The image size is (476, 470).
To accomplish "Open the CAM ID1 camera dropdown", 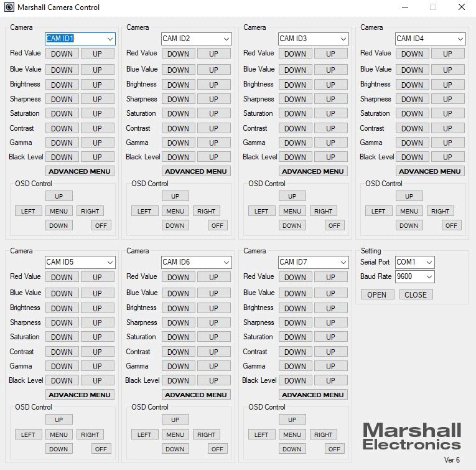I will (x=80, y=39).
